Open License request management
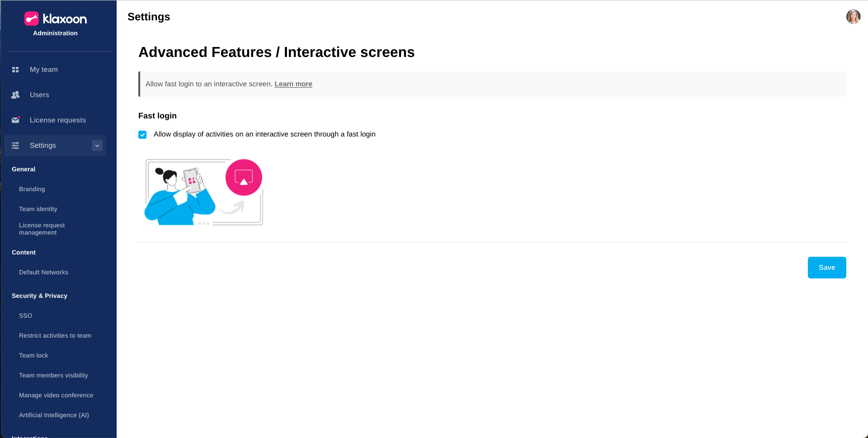 coord(42,229)
